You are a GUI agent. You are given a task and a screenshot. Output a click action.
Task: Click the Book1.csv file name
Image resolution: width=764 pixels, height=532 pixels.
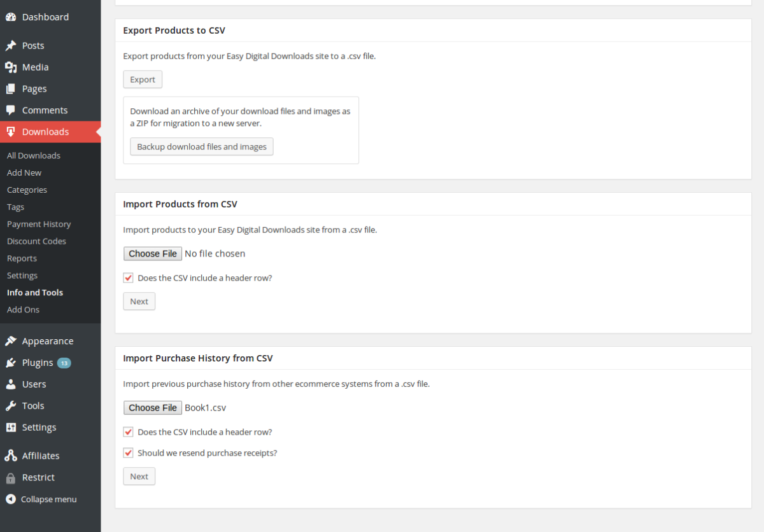tap(205, 407)
